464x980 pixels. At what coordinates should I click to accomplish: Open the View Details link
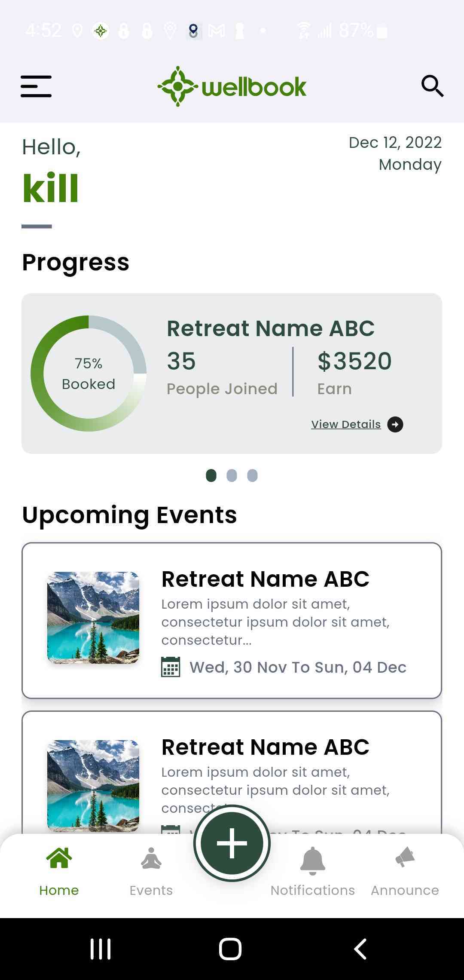346,424
